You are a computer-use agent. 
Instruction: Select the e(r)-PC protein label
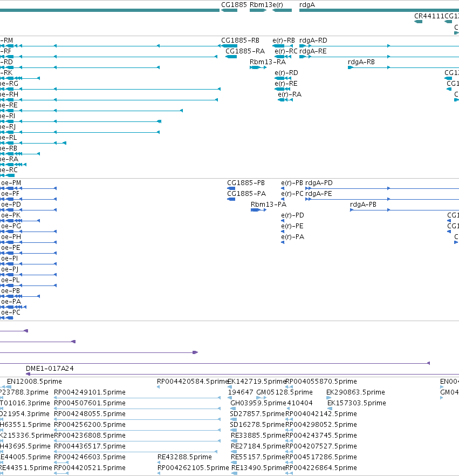pos(292,194)
